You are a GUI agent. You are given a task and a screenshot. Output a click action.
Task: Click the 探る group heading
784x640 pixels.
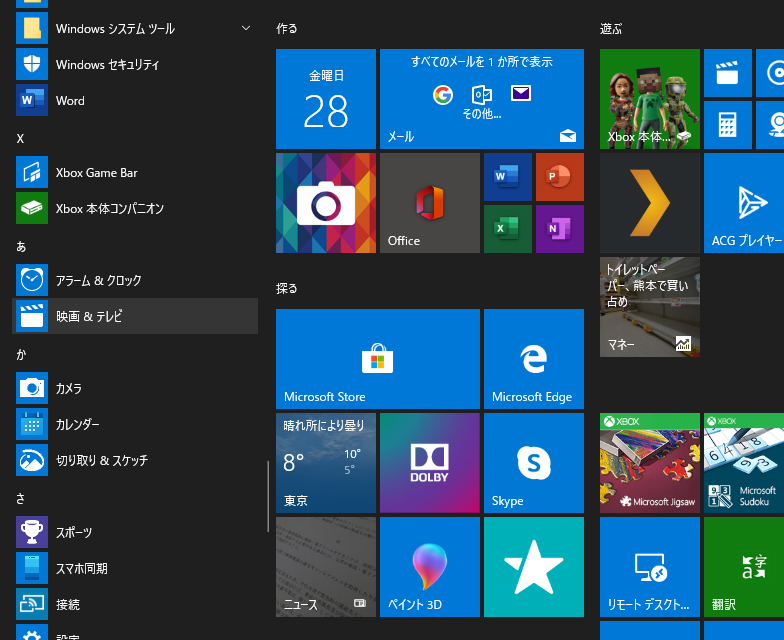286,288
